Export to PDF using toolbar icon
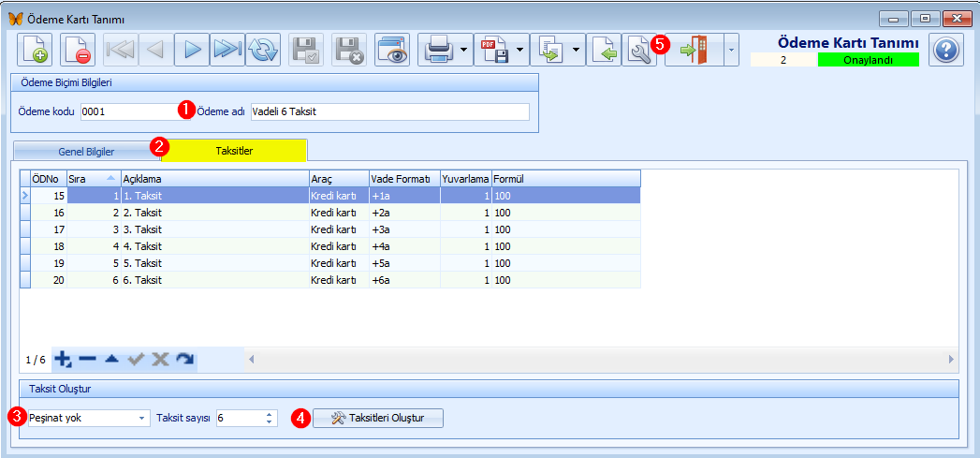Image resolution: width=980 pixels, height=458 pixels. pyautogui.click(x=494, y=50)
